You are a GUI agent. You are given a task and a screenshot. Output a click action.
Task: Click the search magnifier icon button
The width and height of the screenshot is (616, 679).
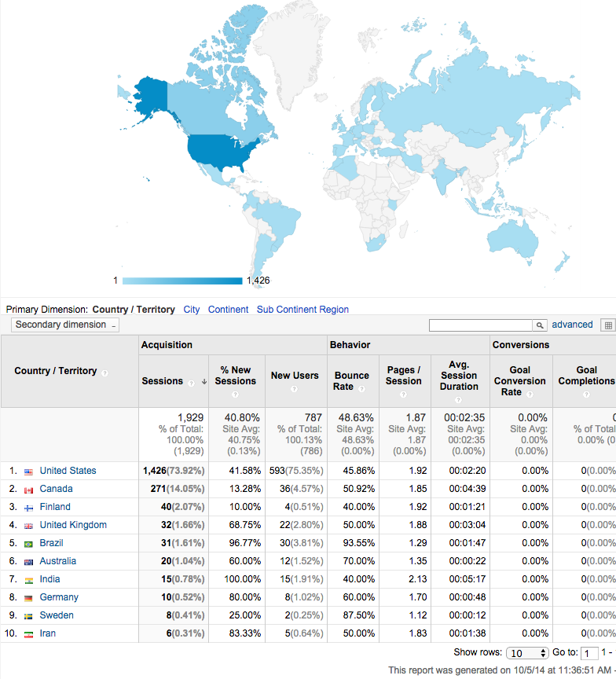539,325
